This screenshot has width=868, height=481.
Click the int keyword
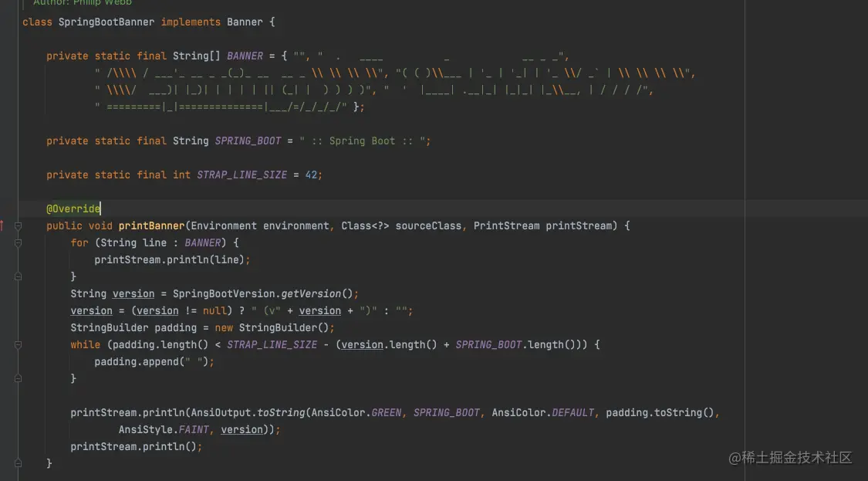coord(181,174)
